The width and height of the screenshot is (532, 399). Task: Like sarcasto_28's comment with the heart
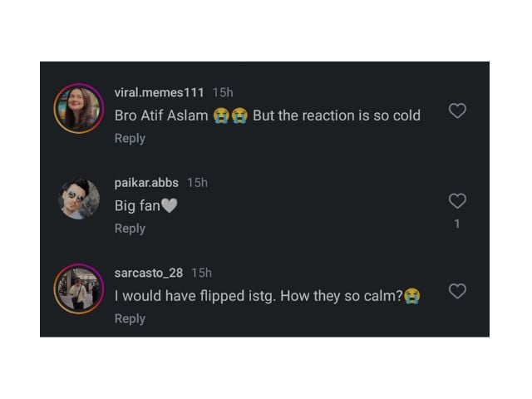tap(457, 291)
